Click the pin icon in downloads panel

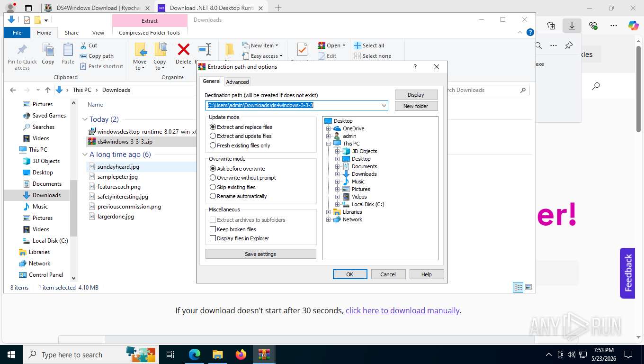click(569, 45)
